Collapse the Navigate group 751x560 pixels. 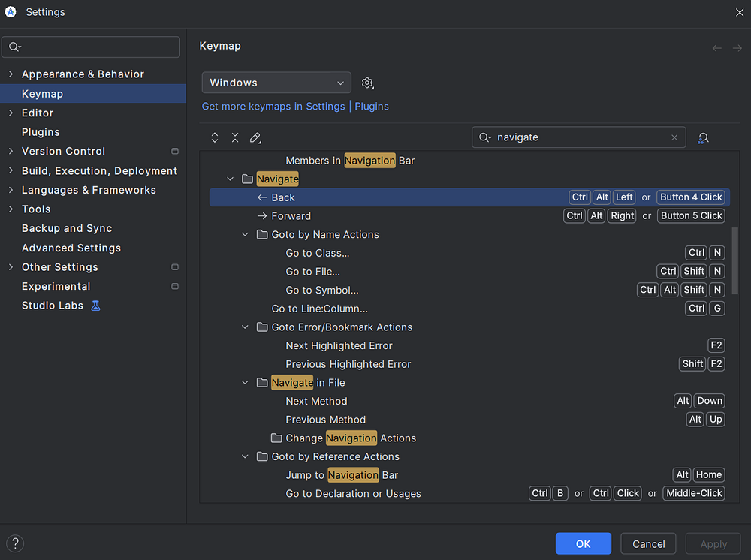pyautogui.click(x=231, y=179)
